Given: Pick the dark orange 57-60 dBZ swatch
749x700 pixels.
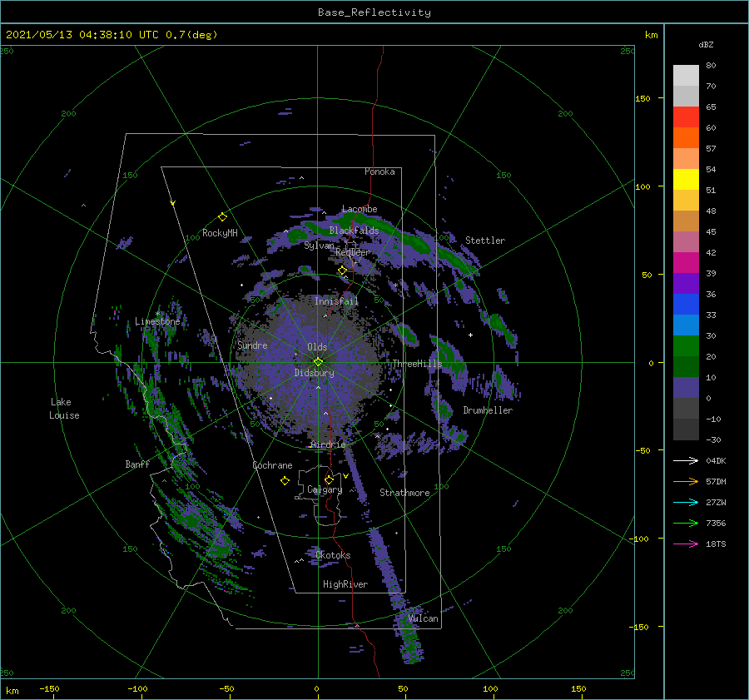Looking at the screenshot, I should (686, 138).
